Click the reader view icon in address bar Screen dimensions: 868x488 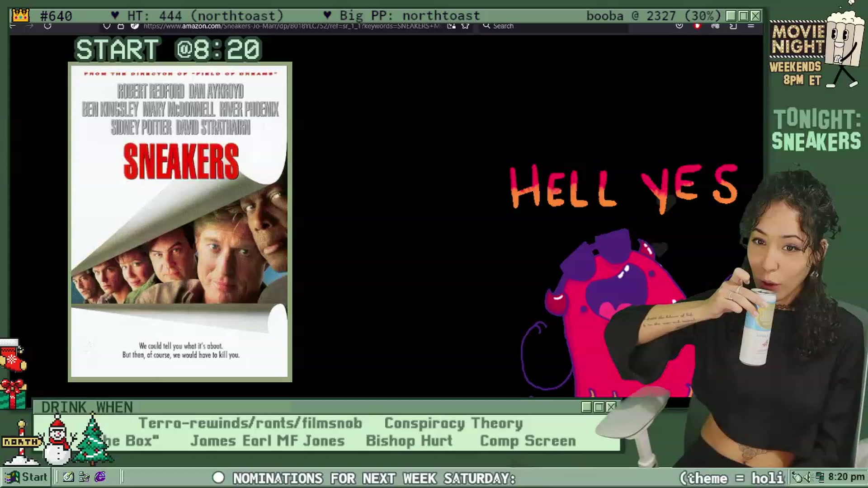451,26
